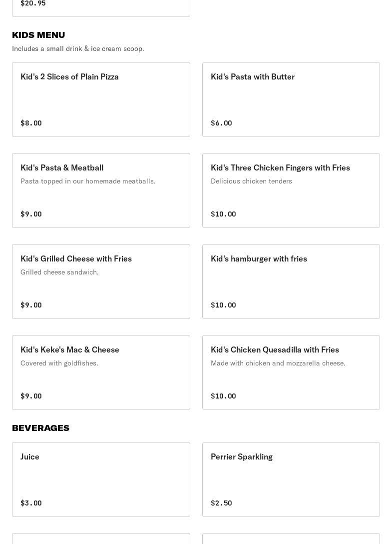Click the $2.50 price for Perrier Sparkling
This screenshot has height=544, width=392.
point(221,503)
